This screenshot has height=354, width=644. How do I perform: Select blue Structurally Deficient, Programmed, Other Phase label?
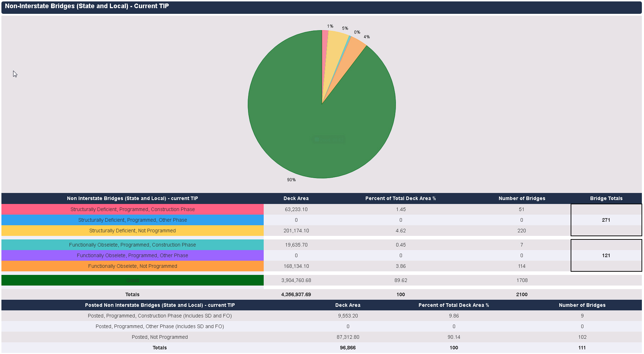(x=133, y=220)
